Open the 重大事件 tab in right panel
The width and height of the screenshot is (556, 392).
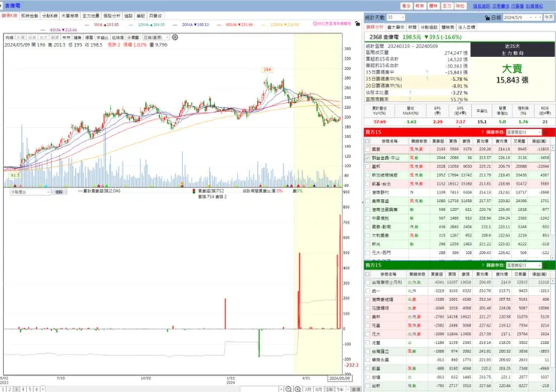[x=395, y=27]
